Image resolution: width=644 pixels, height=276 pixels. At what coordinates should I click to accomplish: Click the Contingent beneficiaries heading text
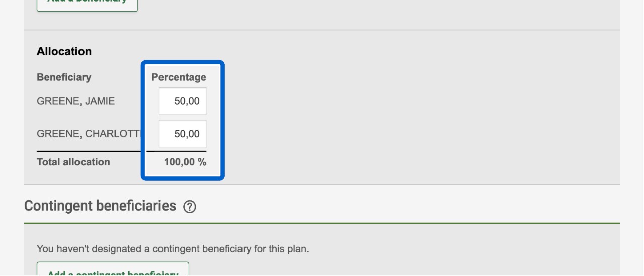point(100,206)
